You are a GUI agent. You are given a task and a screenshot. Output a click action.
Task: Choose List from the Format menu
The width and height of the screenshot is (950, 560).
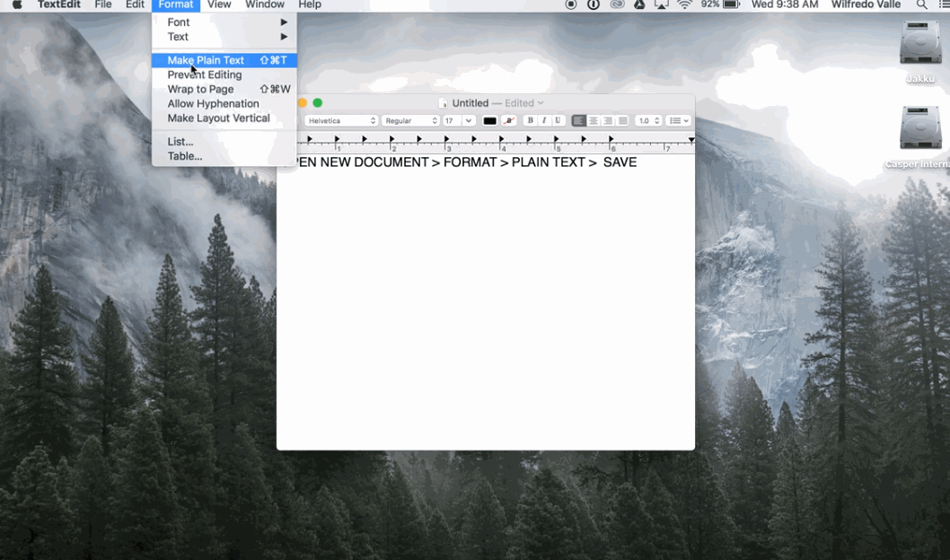point(180,141)
